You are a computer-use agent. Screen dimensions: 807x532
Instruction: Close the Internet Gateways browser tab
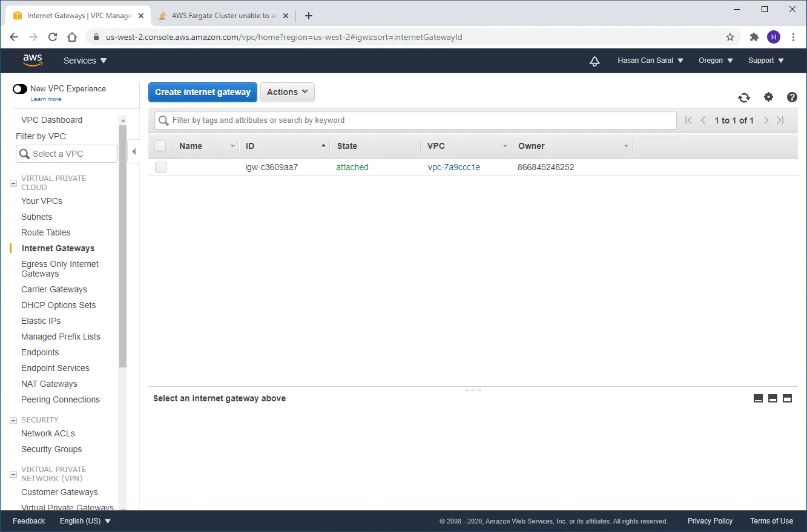point(141,16)
